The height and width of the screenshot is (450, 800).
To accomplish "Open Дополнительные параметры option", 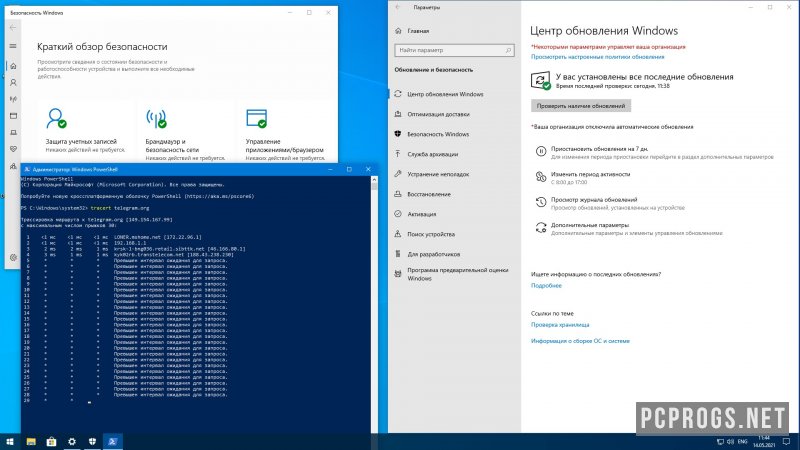I will (x=590, y=225).
